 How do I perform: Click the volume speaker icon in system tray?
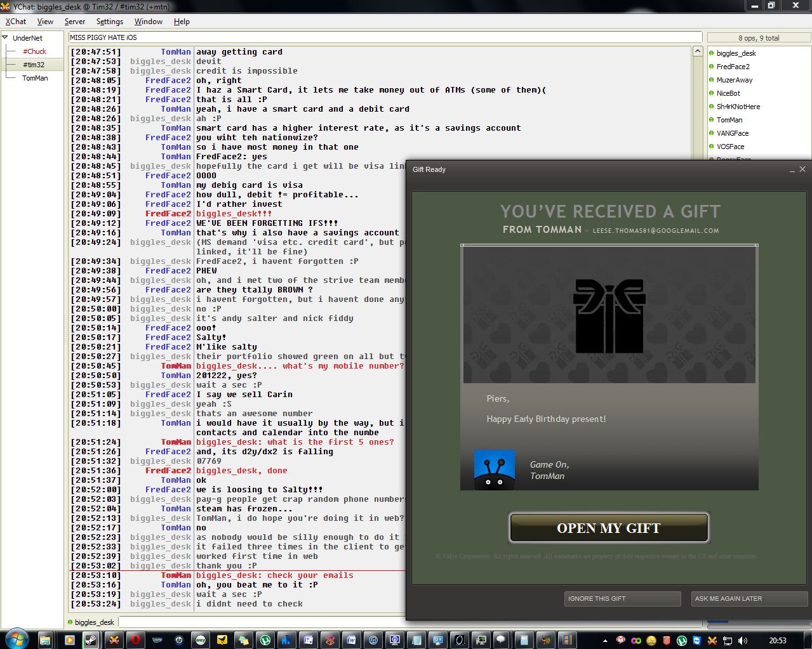(x=742, y=641)
